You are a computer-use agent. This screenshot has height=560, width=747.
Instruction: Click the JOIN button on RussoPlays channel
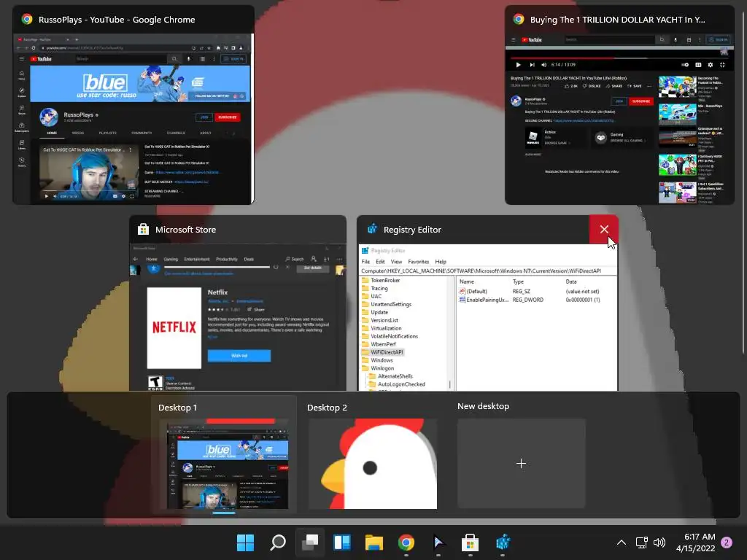(x=204, y=117)
